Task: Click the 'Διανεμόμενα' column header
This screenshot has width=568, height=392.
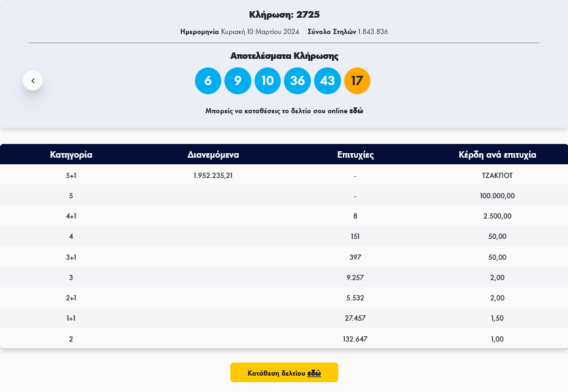Action: coord(213,155)
